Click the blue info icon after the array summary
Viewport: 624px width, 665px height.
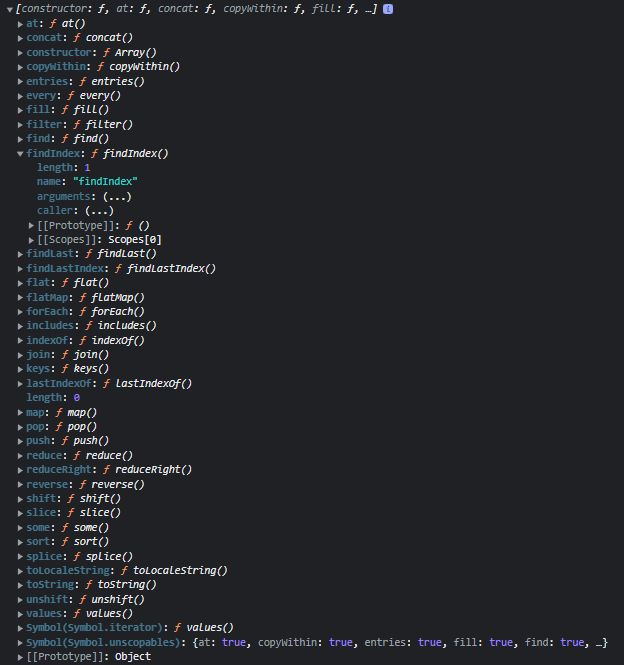point(388,9)
